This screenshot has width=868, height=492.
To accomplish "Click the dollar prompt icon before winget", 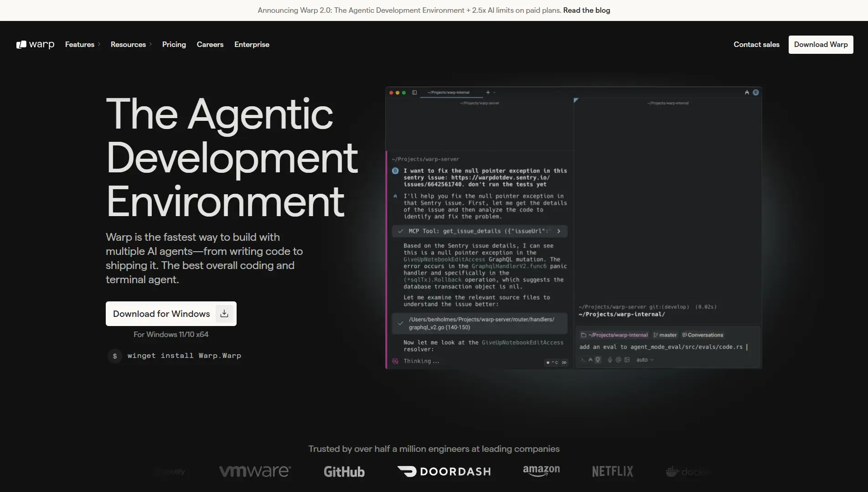I will point(115,356).
